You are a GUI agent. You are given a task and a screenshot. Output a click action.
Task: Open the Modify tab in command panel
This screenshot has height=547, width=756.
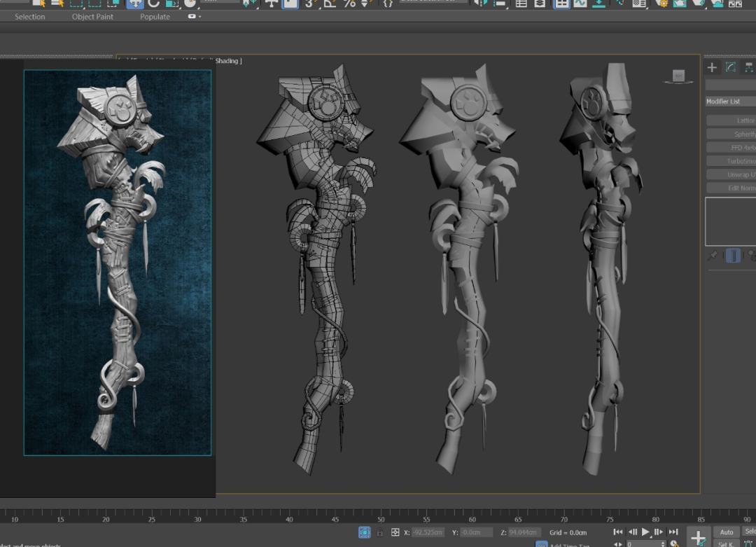[730, 67]
